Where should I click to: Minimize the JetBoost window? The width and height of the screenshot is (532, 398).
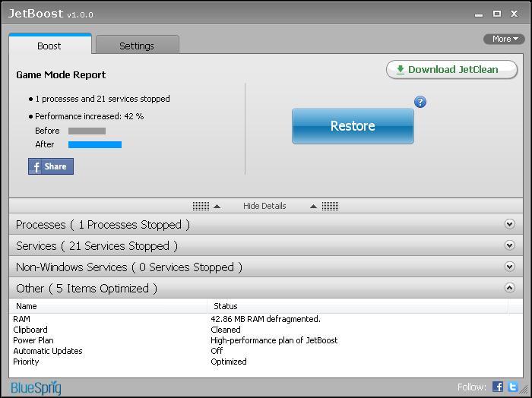coord(479,14)
